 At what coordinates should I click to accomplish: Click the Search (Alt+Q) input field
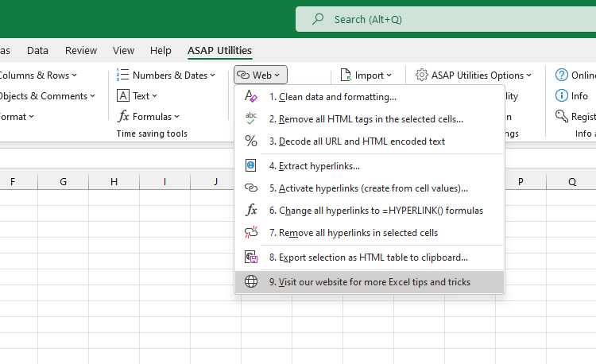click(446, 19)
